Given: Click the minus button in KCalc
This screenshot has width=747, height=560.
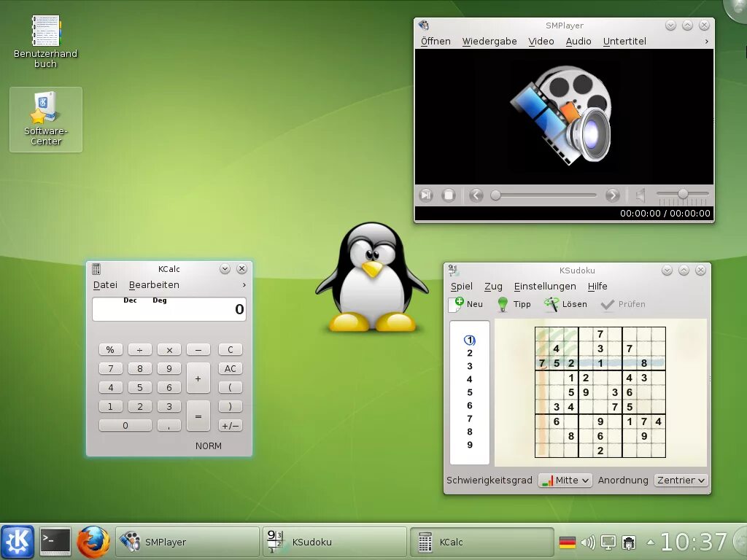Looking at the screenshot, I should pyautogui.click(x=198, y=349).
